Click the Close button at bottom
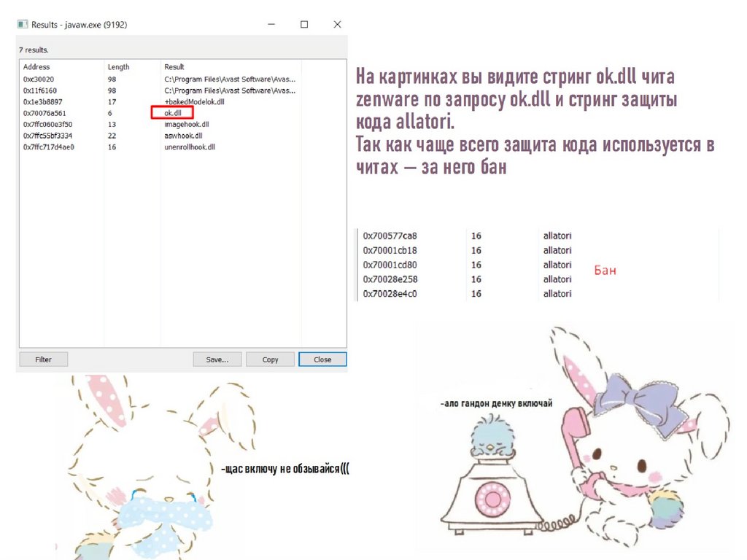The image size is (747, 560). [322, 359]
